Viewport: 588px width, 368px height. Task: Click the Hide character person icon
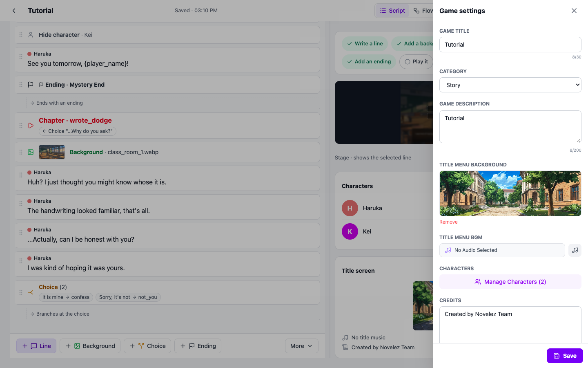coord(31,35)
